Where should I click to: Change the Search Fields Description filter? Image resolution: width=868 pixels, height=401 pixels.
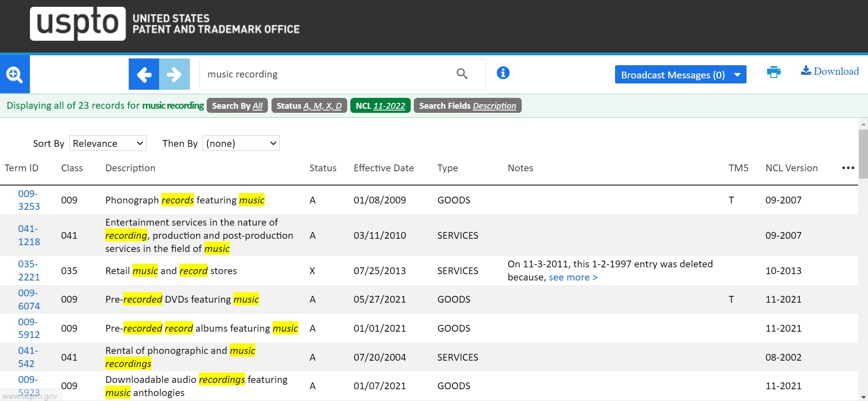click(467, 106)
